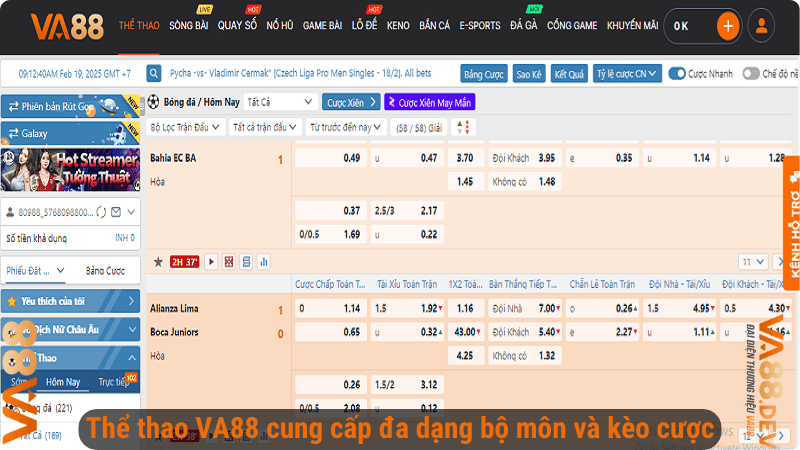800x450 pixels.
Task: Click the odds sort arrows icon
Action: [461, 127]
